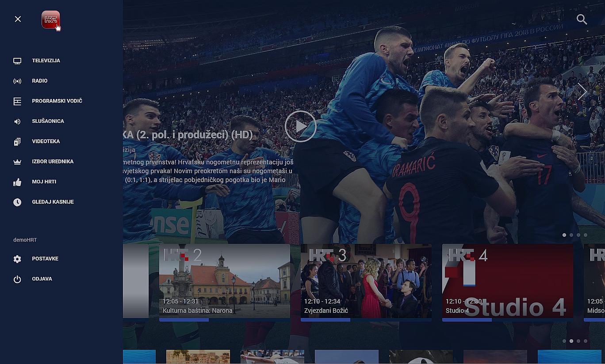Image resolution: width=605 pixels, height=364 pixels.
Task: Select third channel row pagination dot
Action: click(578, 341)
